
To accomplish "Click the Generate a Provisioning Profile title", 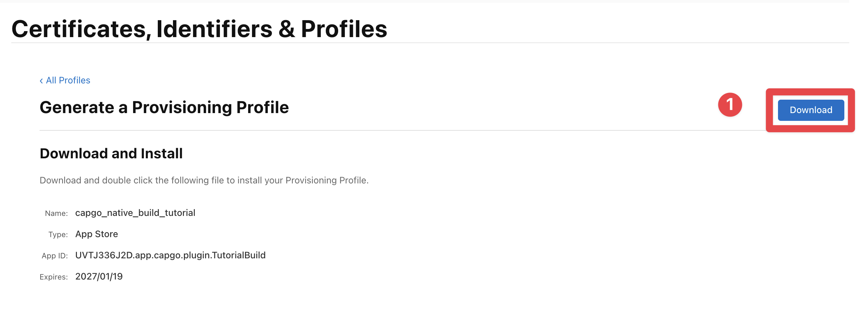I will (164, 107).
